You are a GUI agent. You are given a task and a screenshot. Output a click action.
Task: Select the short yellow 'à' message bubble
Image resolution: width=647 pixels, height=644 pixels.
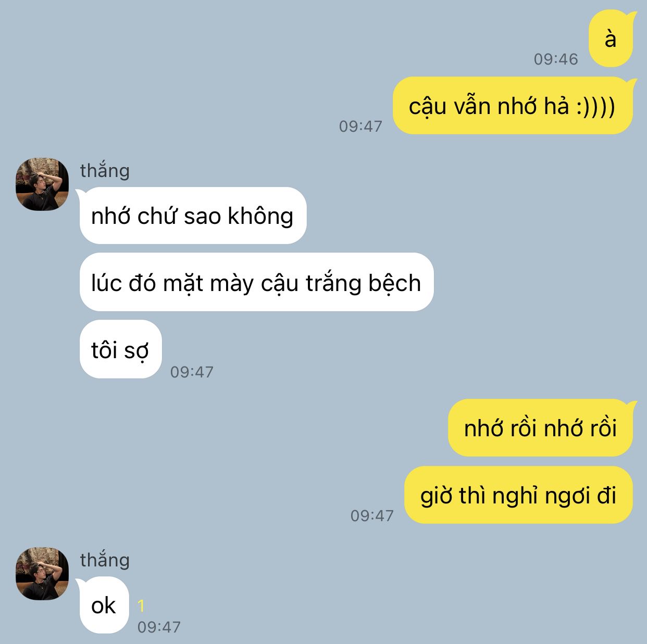(611, 39)
